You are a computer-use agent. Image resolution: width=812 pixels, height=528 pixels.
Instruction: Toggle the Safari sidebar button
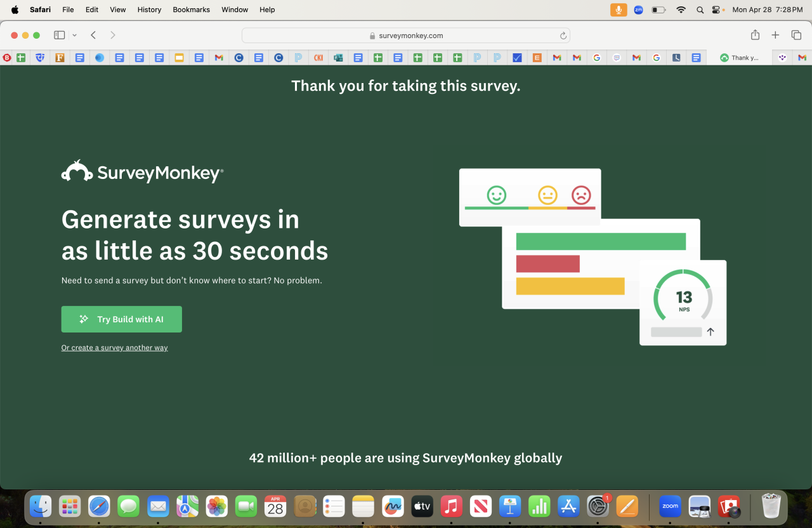[60, 36]
